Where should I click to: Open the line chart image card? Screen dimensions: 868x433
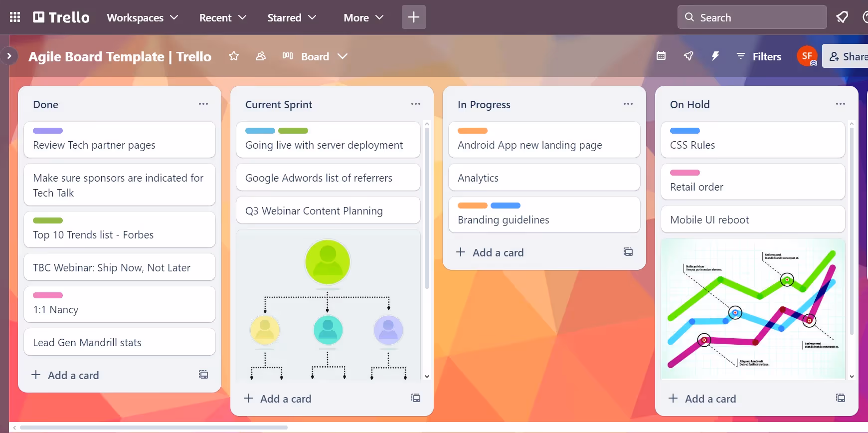pyautogui.click(x=753, y=309)
